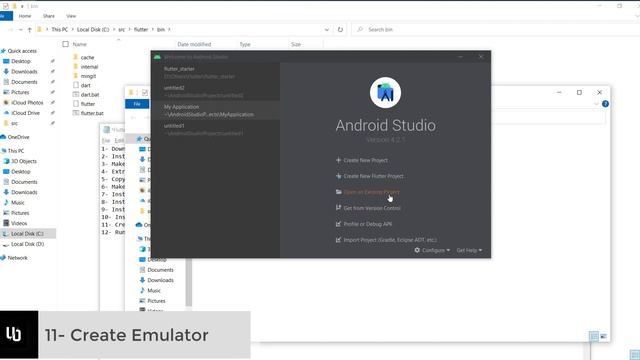Open the View ribbon tab in bin window
Viewport: 640px width, 360px height.
click(x=71, y=16)
